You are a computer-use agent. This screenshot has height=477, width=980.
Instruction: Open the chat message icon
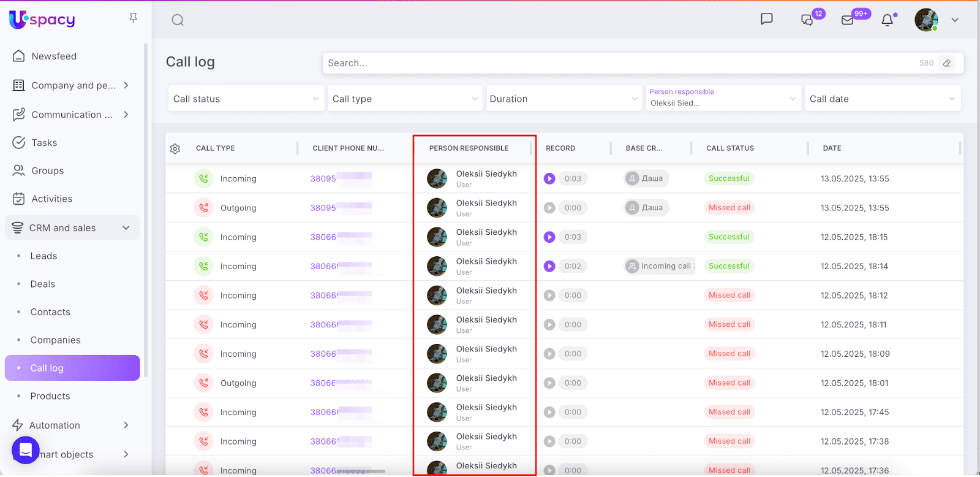tap(766, 19)
